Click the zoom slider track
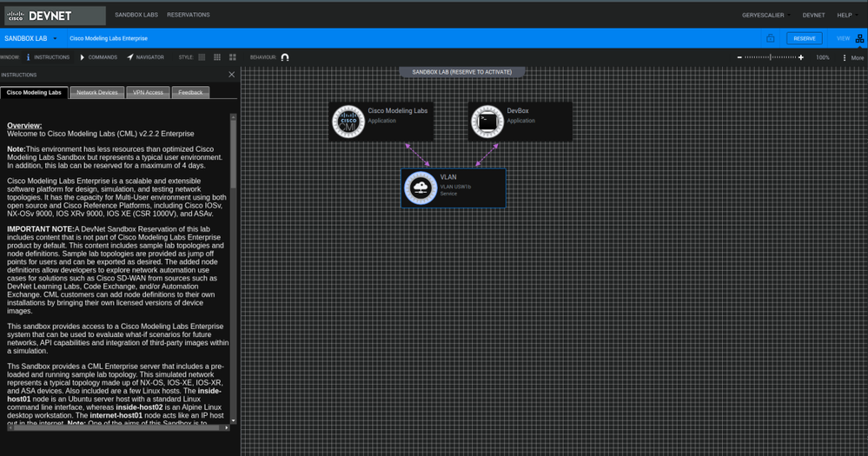This screenshot has height=456, width=868. pos(770,57)
